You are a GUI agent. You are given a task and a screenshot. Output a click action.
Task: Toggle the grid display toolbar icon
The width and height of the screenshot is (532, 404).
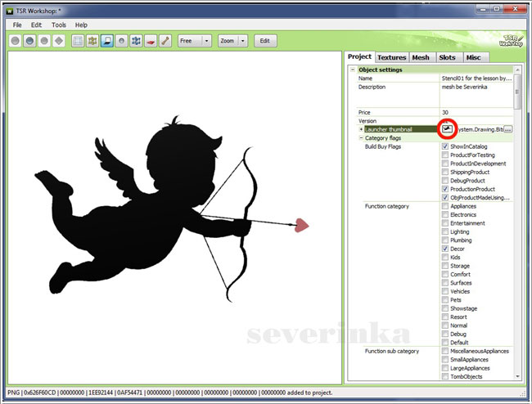pyautogui.click(x=78, y=40)
